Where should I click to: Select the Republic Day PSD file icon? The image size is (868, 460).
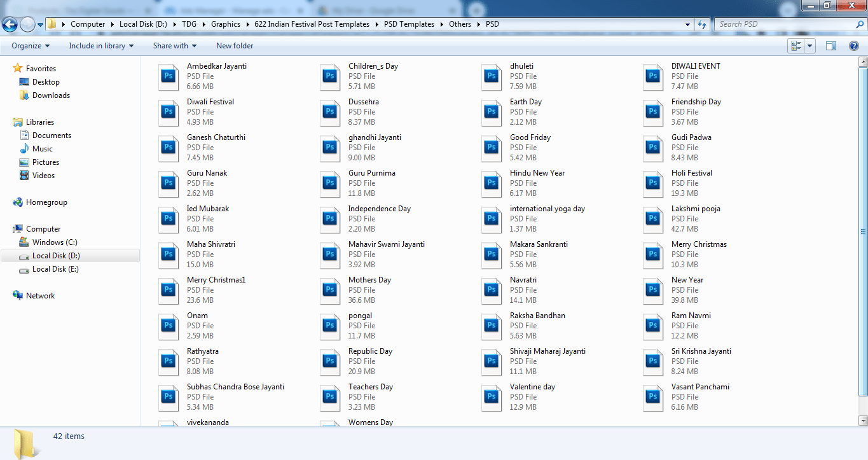[330, 361]
